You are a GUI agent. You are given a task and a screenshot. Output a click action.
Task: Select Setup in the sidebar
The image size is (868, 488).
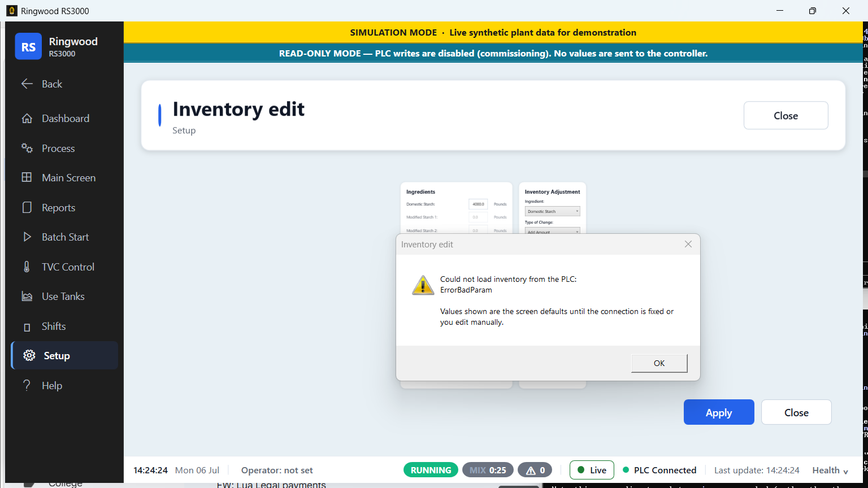pyautogui.click(x=64, y=355)
